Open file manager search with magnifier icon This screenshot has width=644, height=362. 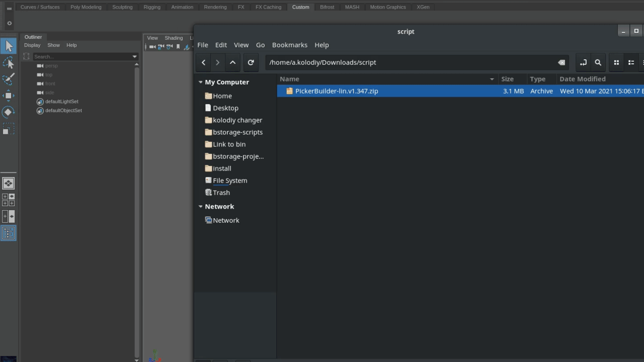[598, 62]
